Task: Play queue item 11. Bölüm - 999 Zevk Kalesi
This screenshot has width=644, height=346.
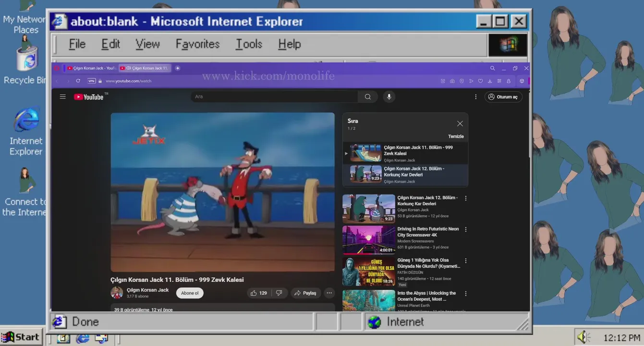Action: 405,154
